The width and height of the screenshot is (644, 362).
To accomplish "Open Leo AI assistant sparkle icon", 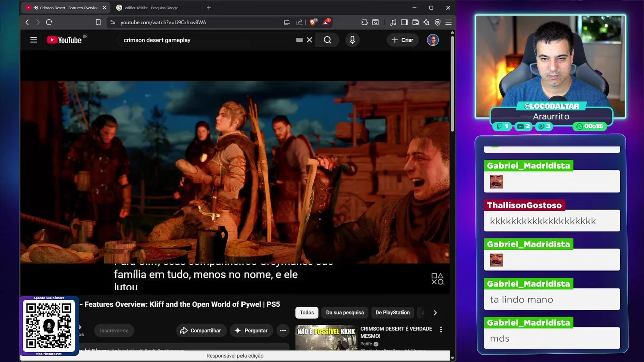I will pos(426,22).
